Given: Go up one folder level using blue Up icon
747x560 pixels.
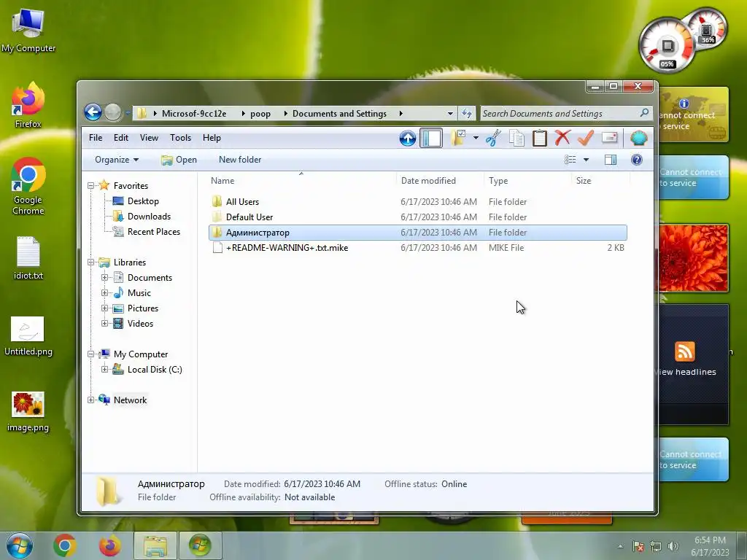Looking at the screenshot, I should (407, 139).
